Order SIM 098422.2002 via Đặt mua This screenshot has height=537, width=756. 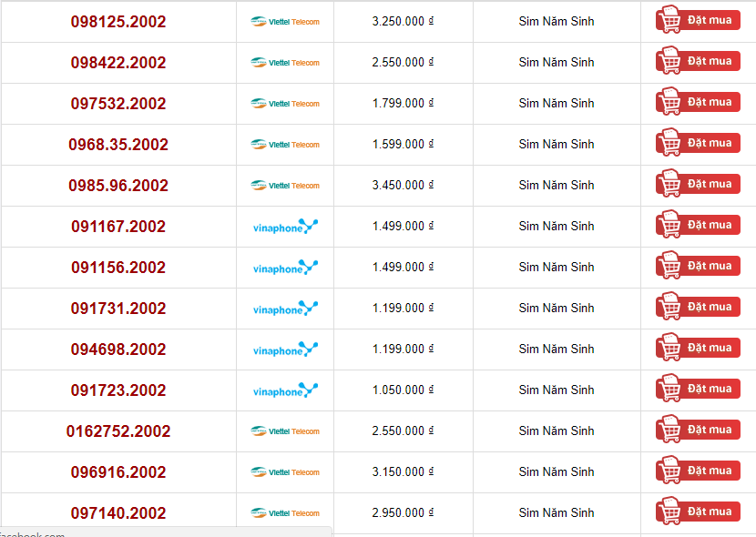click(698, 61)
